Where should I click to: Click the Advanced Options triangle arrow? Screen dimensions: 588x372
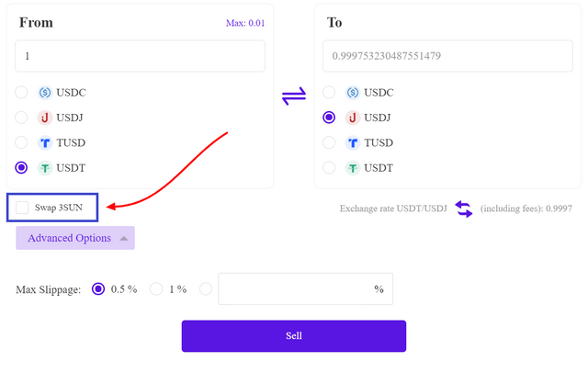tap(124, 239)
